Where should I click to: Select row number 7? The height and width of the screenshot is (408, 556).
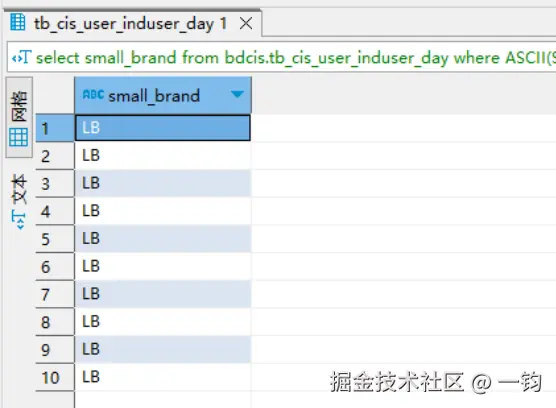tap(55, 294)
